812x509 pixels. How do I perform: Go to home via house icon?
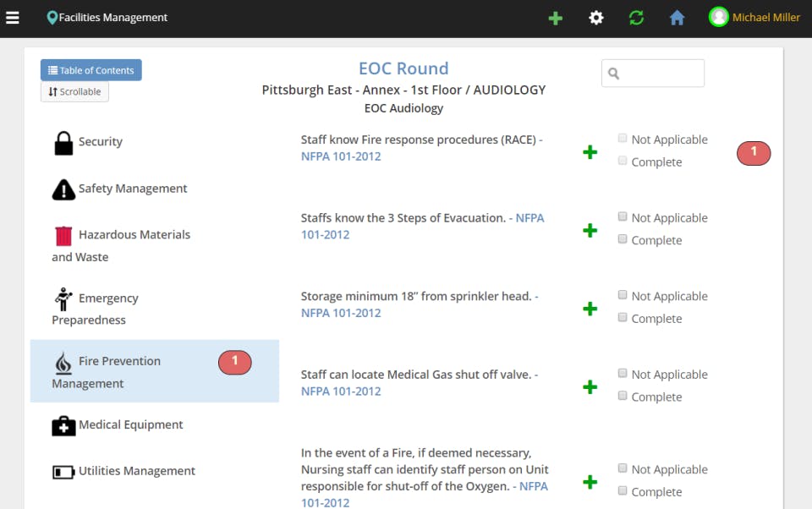pos(677,18)
